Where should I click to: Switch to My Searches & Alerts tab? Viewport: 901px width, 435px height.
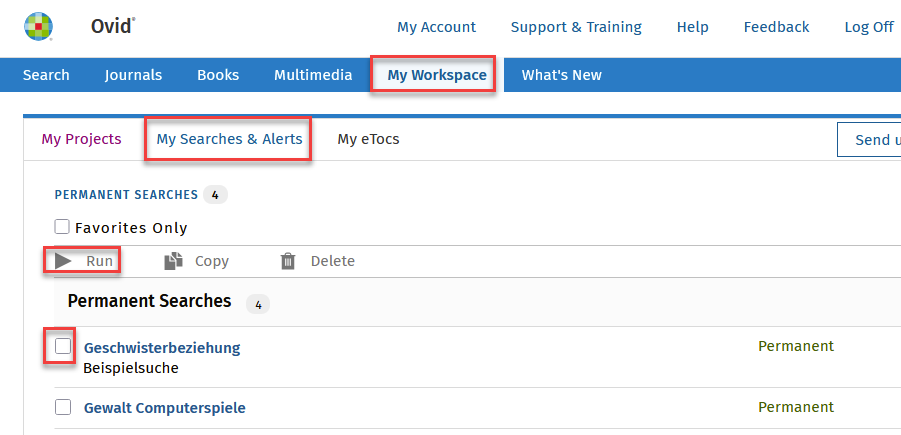[x=229, y=139]
